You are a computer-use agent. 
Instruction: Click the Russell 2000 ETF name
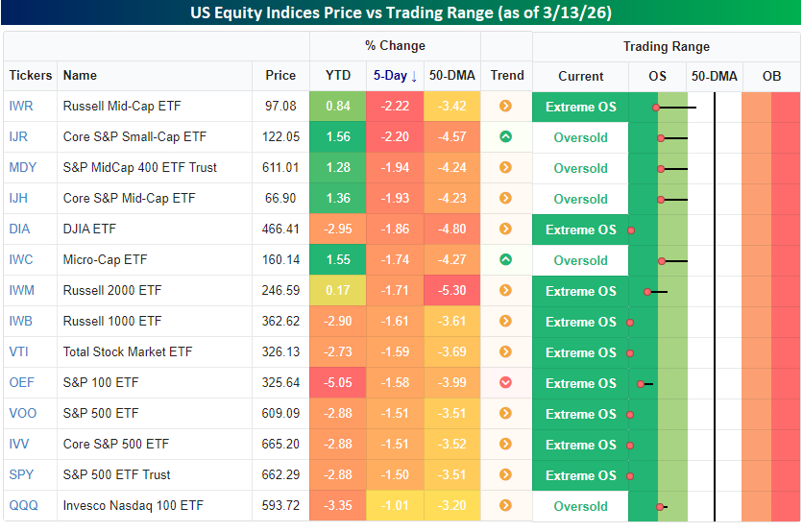(x=111, y=291)
